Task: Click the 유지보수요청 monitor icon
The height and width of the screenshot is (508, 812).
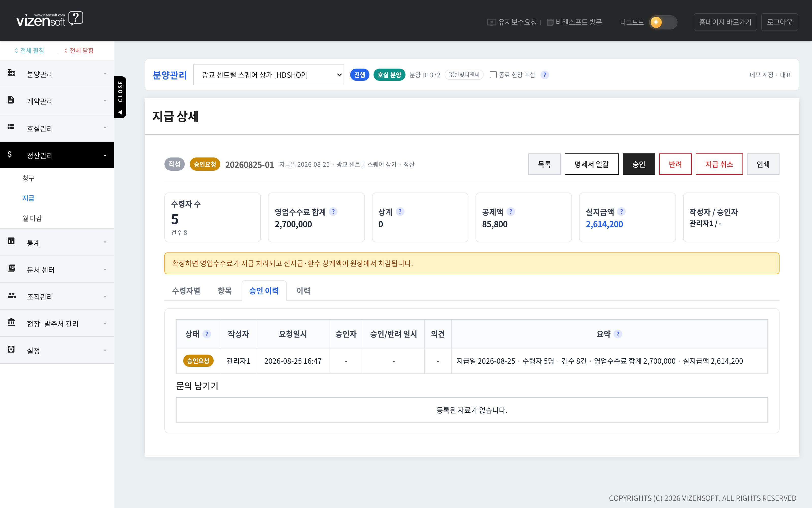Action: point(491,22)
